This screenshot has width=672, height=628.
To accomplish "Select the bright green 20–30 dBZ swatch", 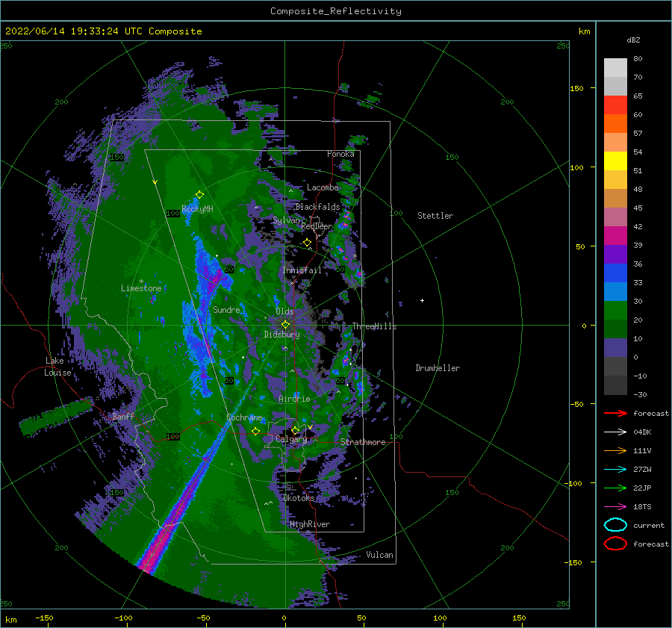I will pyautogui.click(x=615, y=311).
